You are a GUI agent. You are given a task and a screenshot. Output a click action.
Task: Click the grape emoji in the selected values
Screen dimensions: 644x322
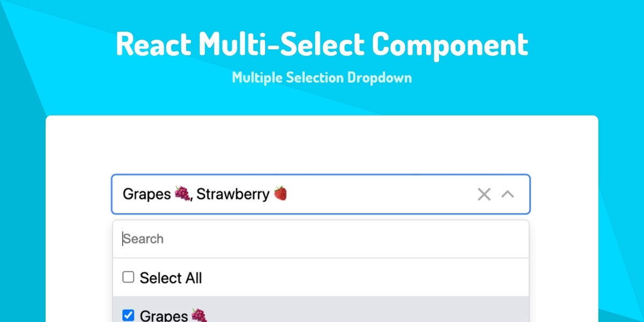[x=182, y=194]
